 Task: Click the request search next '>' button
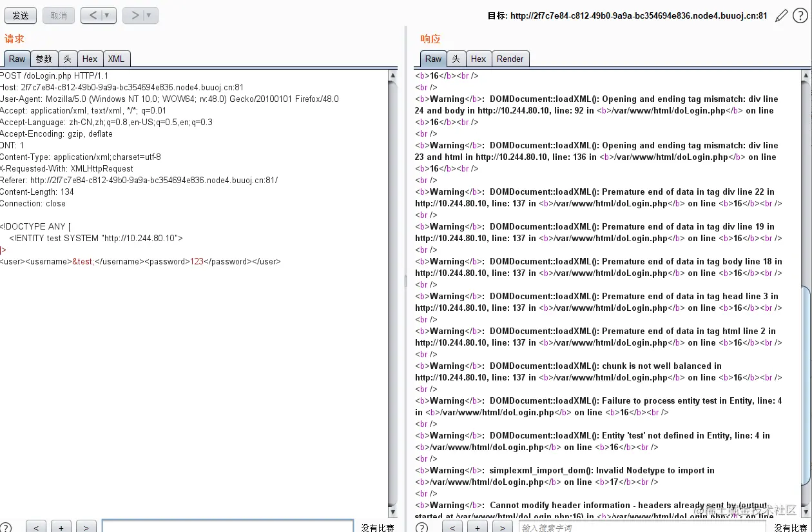(86, 527)
